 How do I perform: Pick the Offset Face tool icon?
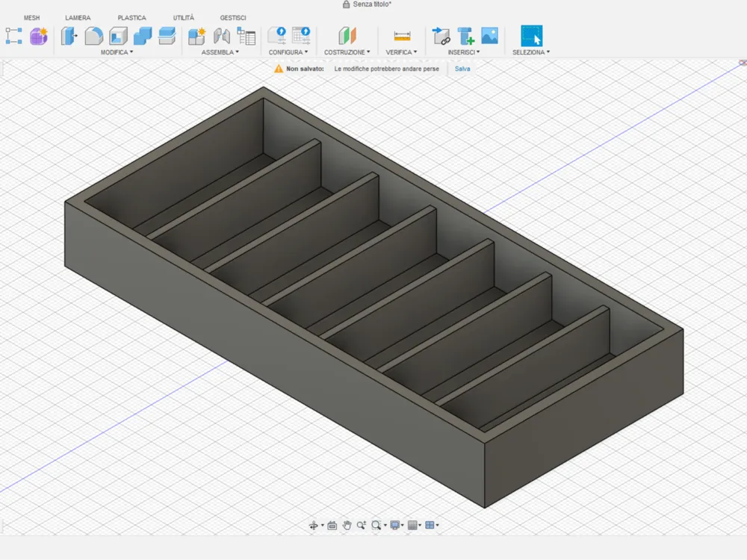point(167,36)
